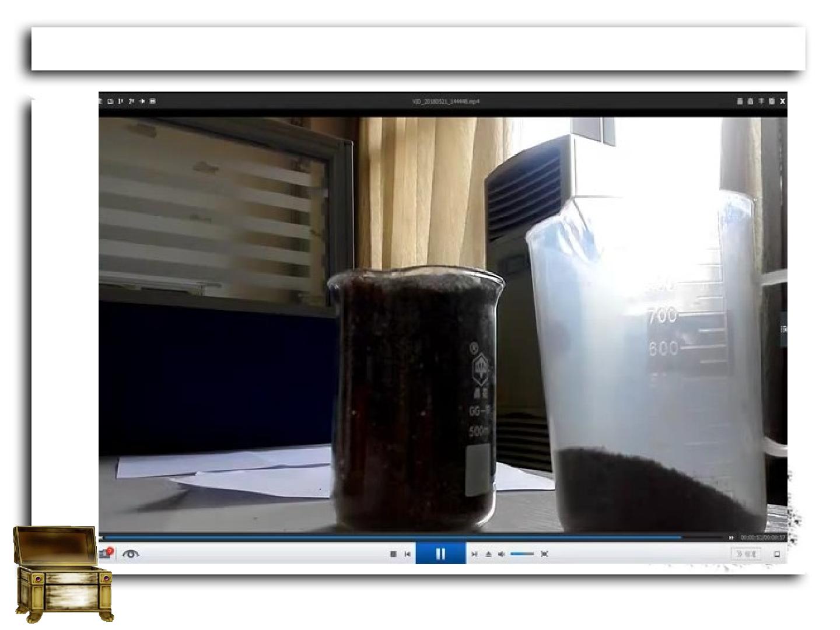Click the VID_20180521 .mp4 filename title
This screenshot has height=630, width=840.
coord(446,101)
